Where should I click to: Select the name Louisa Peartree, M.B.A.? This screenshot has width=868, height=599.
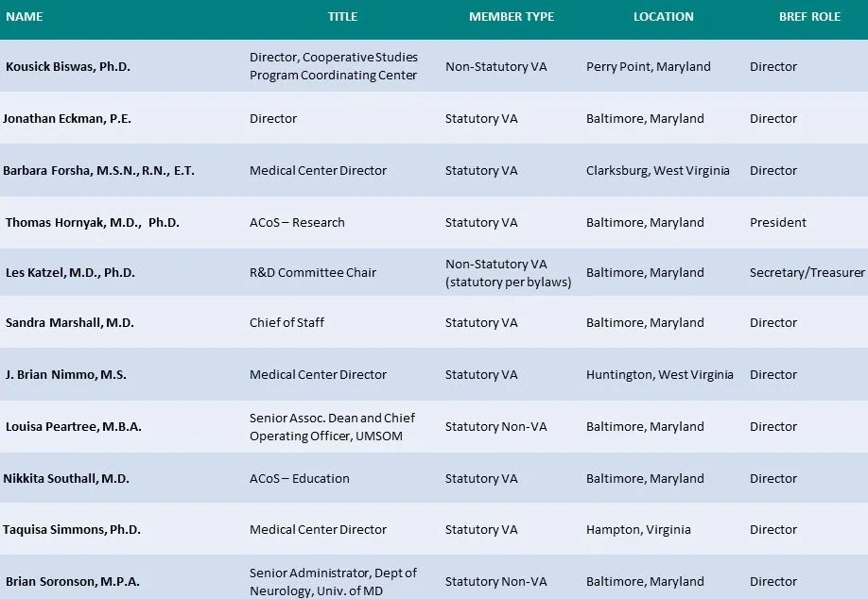pos(74,426)
